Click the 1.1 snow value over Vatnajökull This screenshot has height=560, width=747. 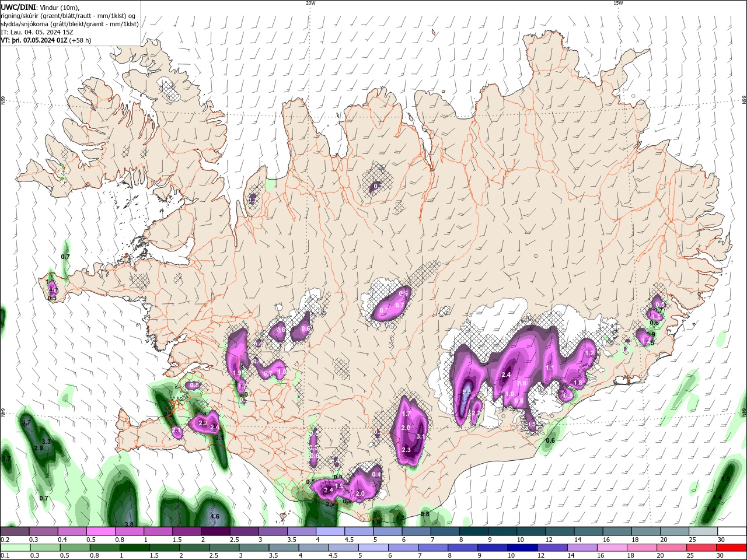tap(549, 368)
